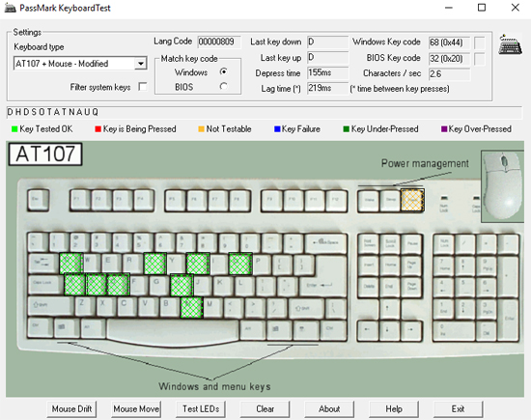Screen dimensions: 531x420
Task: Click the Lang Code field 00000809
Action: pos(219,42)
